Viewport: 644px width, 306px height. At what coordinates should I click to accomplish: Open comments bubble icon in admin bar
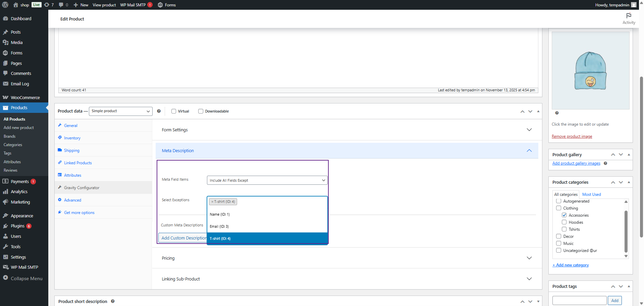[x=61, y=5]
